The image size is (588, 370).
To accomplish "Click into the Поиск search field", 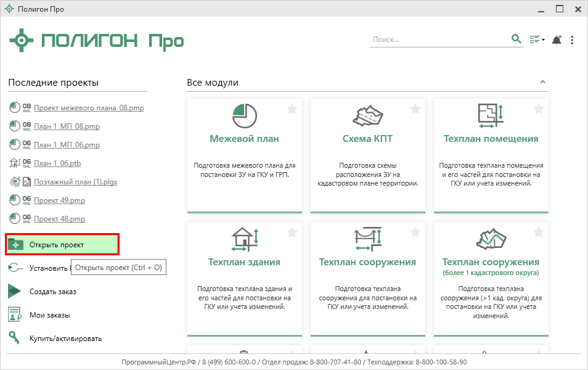I will 441,39.
